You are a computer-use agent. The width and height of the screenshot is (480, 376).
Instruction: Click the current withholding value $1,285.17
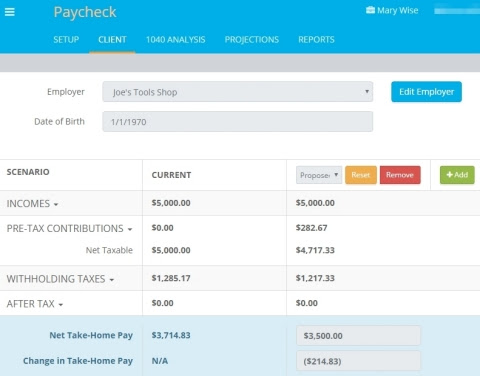pos(171,278)
